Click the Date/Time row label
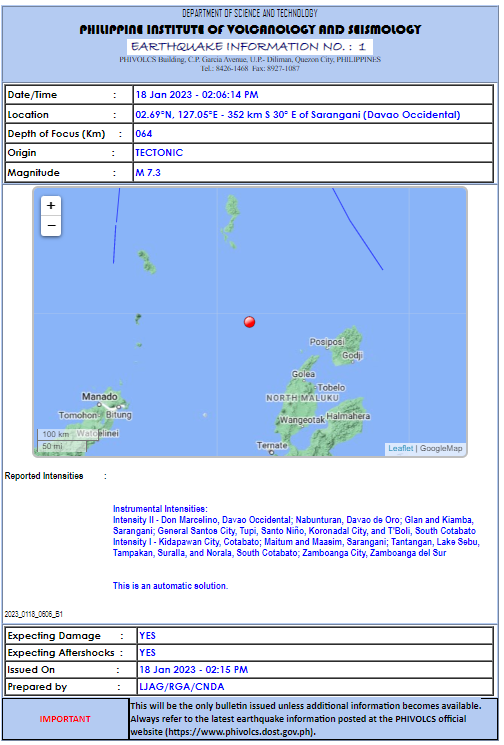Image resolution: width=504 pixels, height=745 pixels. (32, 95)
